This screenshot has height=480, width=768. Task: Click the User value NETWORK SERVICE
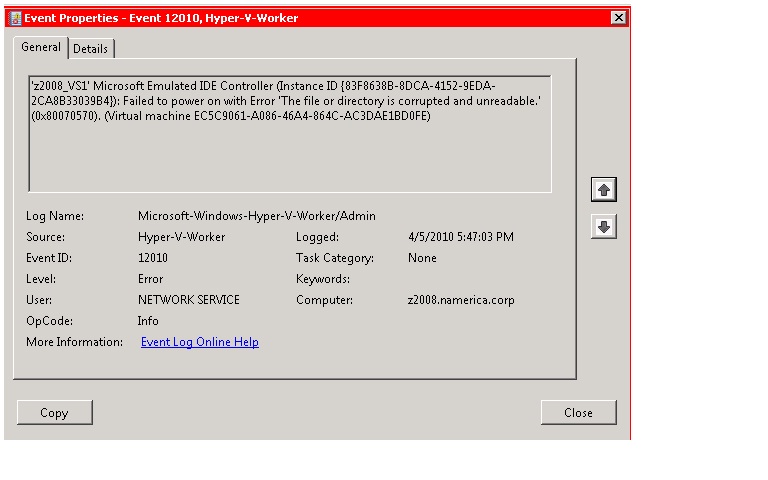(x=189, y=300)
